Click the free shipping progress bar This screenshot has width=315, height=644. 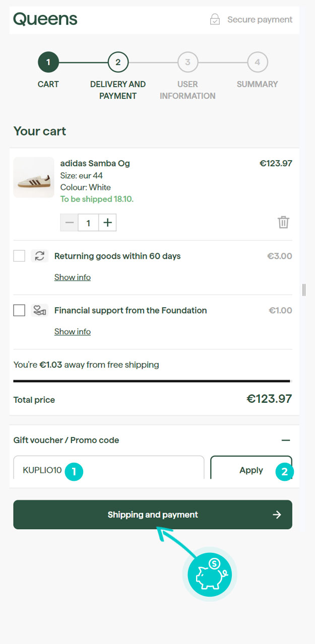[152, 381]
